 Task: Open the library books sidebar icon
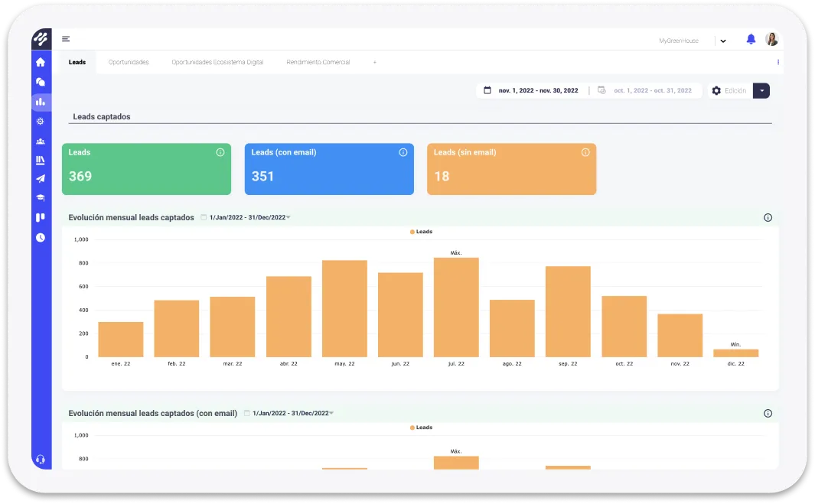[41, 160]
